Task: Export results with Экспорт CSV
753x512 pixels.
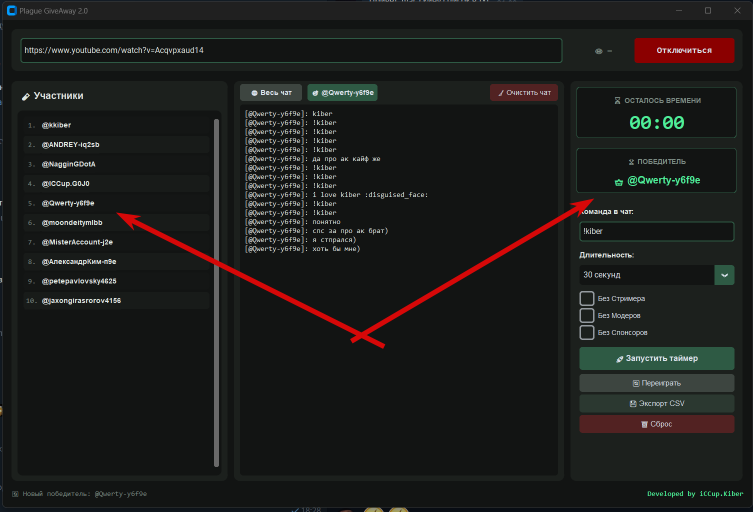Action: click(x=656, y=403)
